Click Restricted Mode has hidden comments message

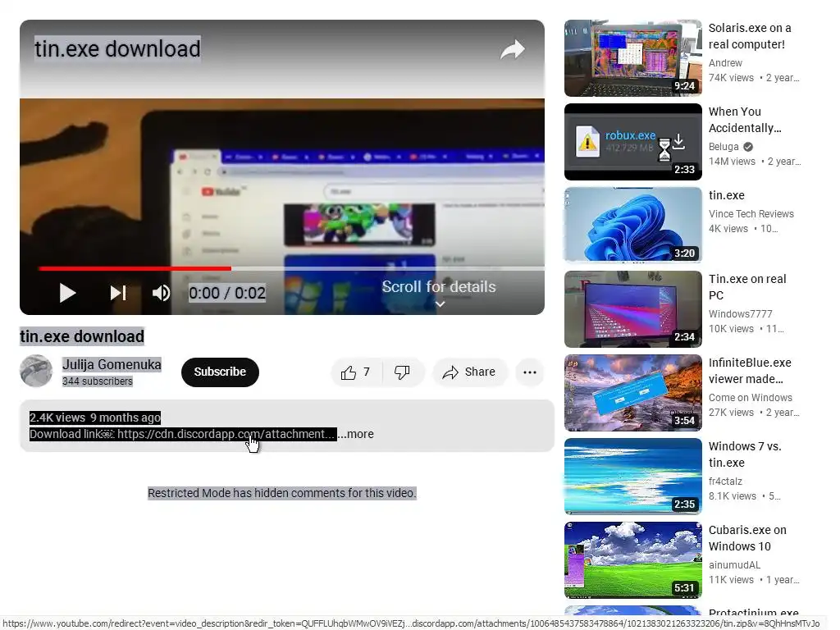pyautogui.click(x=282, y=493)
